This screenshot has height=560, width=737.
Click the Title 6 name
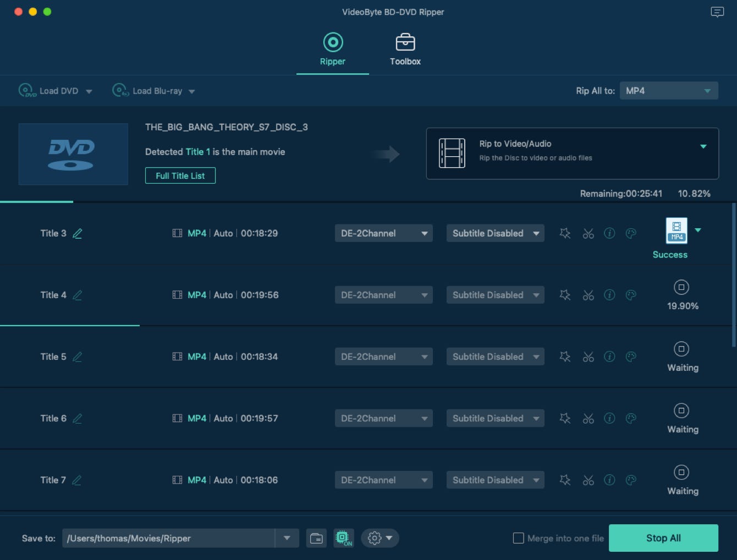pyautogui.click(x=53, y=418)
